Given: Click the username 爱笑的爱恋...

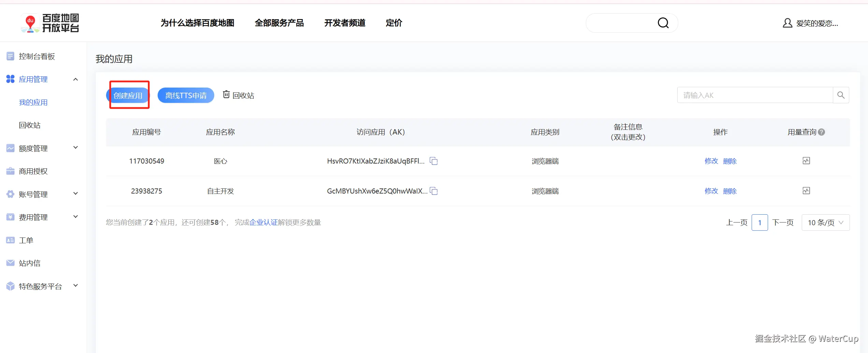Looking at the screenshot, I should coord(817,23).
